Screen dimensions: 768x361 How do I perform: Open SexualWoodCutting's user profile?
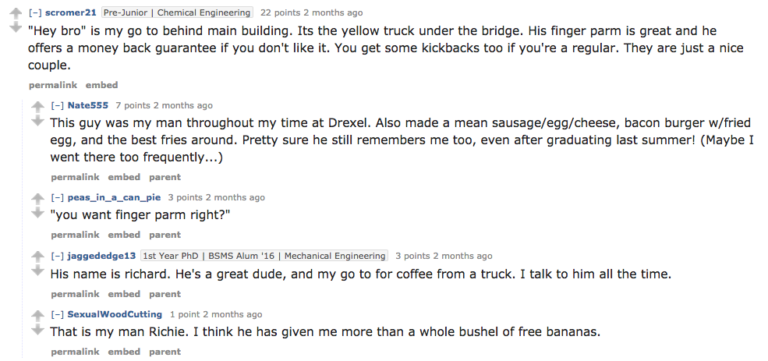(x=115, y=314)
